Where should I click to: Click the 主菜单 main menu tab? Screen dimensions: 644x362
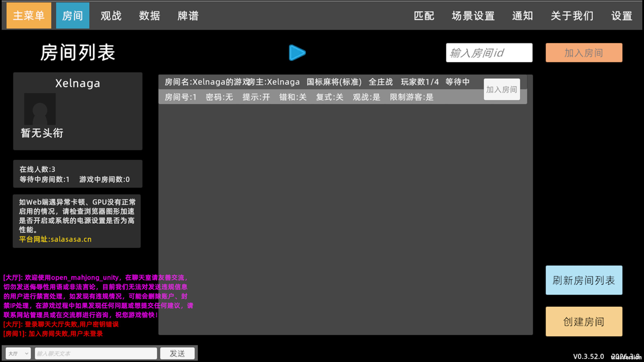(29, 15)
